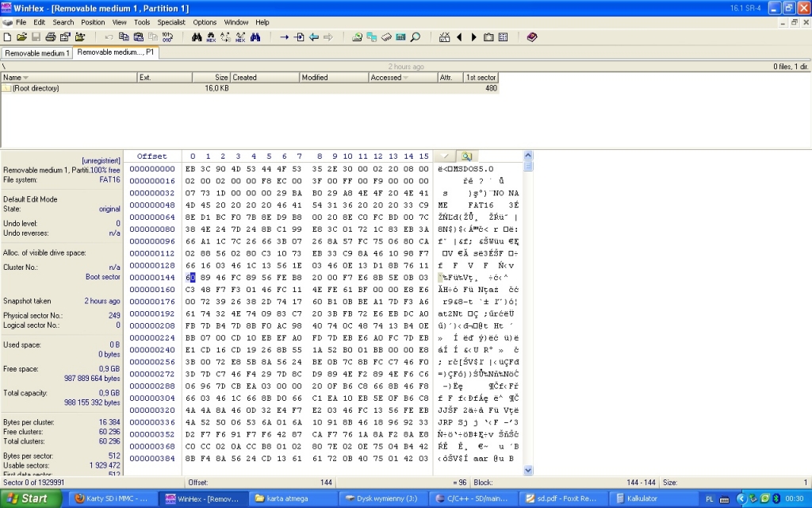This screenshot has width=812, height=508.
Task: Click the Created column header
Action: tap(265, 77)
